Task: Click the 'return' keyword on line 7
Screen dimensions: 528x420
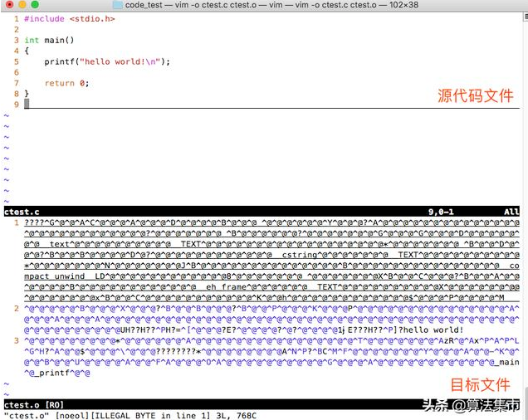Action: pyautogui.click(x=60, y=83)
